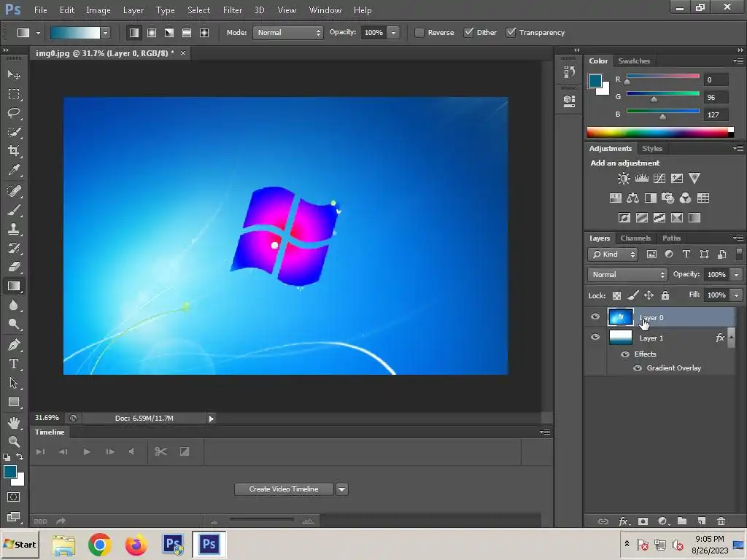Open the layer filter Kind dropdown

(x=613, y=254)
